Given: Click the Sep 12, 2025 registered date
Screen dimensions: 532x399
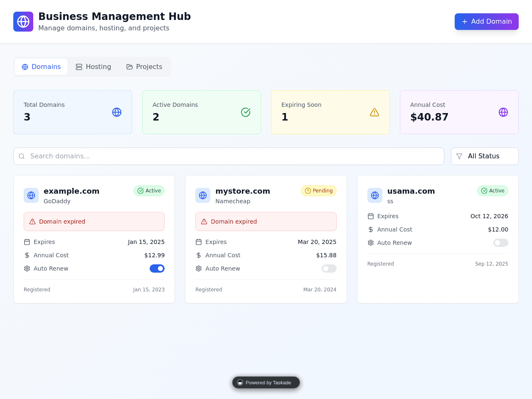Looking at the screenshot, I should point(492,264).
